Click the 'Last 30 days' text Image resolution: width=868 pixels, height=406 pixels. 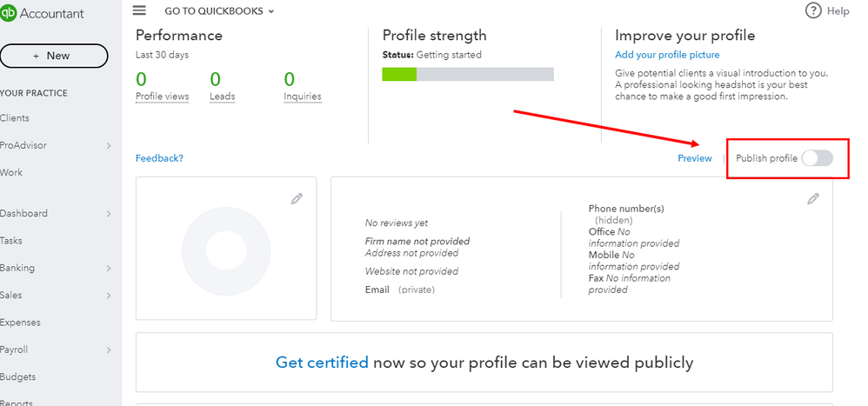coord(162,55)
